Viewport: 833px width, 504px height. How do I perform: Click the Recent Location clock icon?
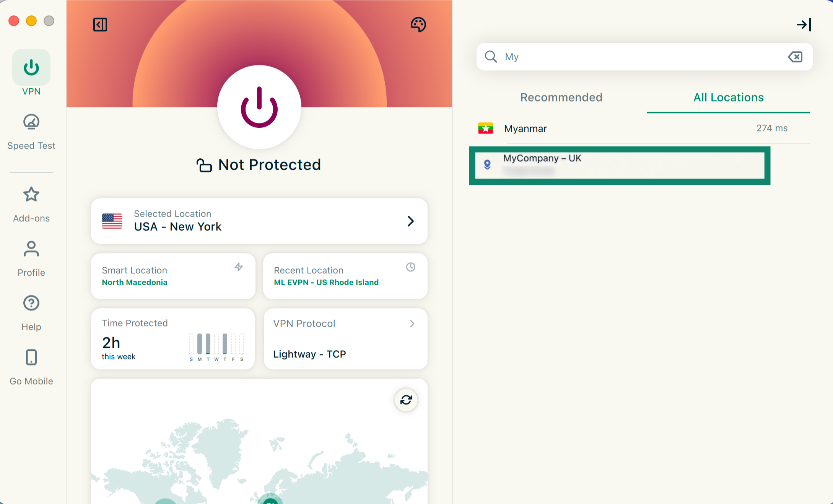pyautogui.click(x=411, y=267)
